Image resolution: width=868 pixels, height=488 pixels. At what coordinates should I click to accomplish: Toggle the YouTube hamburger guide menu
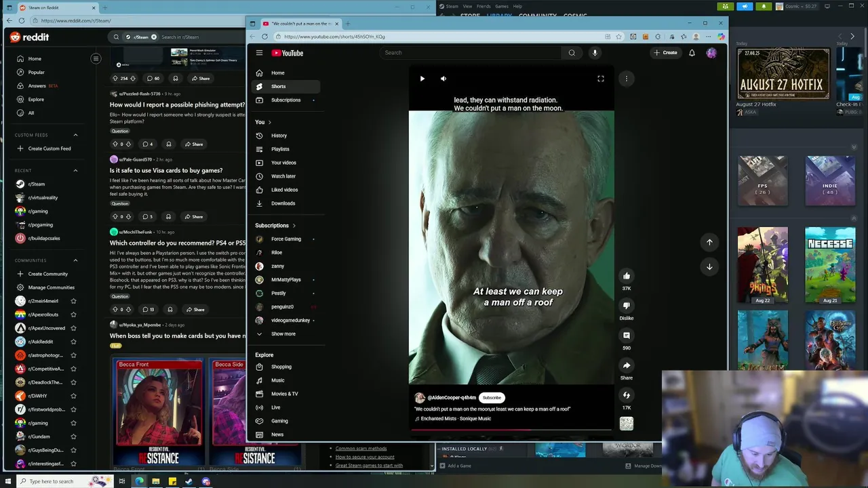259,53
